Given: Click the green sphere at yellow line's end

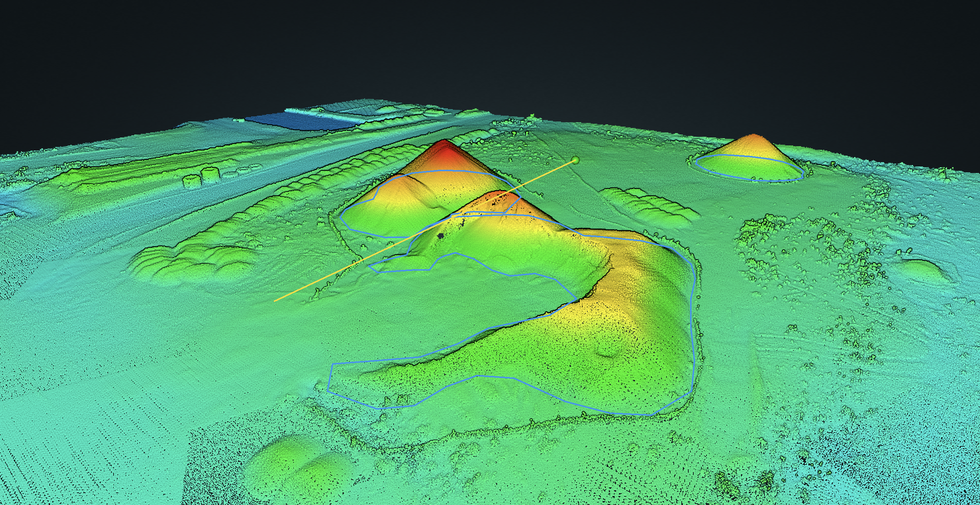Looking at the screenshot, I should pyautogui.click(x=575, y=160).
